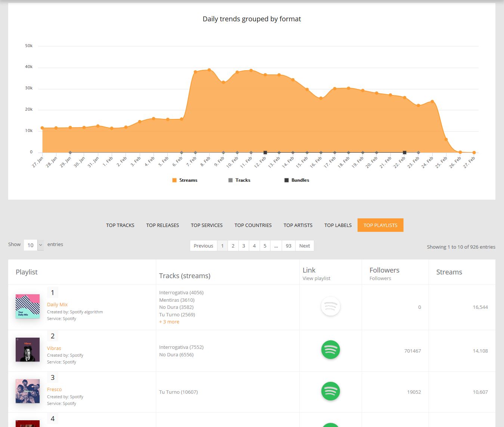This screenshot has width=504, height=427.
Task: Click the greyed Spotify icon for Daily Mix
Action: pos(330,306)
